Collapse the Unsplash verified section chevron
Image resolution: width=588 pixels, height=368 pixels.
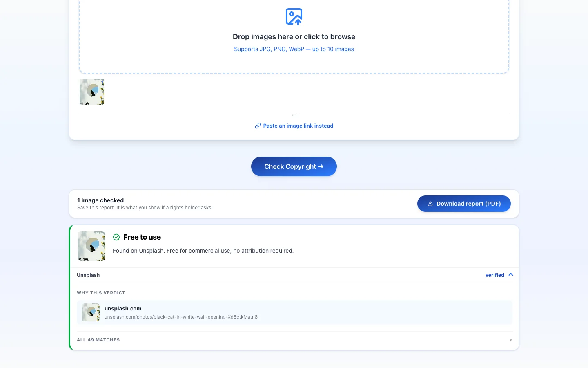click(x=511, y=275)
